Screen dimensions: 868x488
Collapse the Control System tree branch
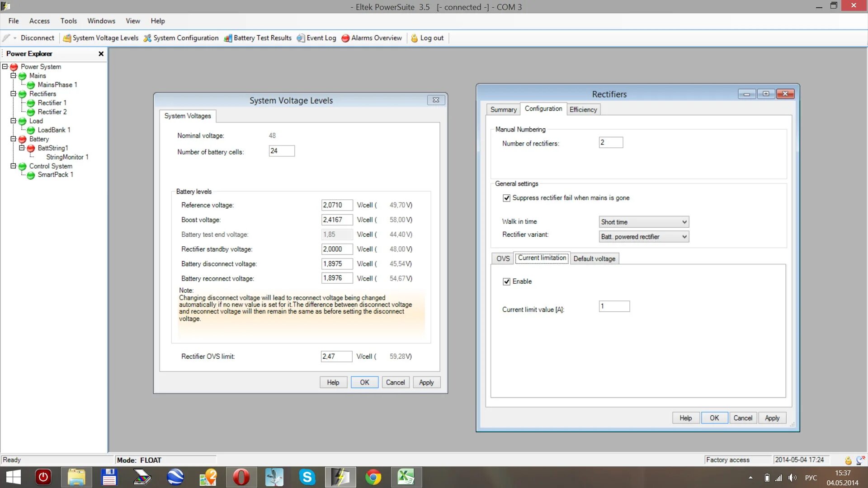(x=13, y=166)
